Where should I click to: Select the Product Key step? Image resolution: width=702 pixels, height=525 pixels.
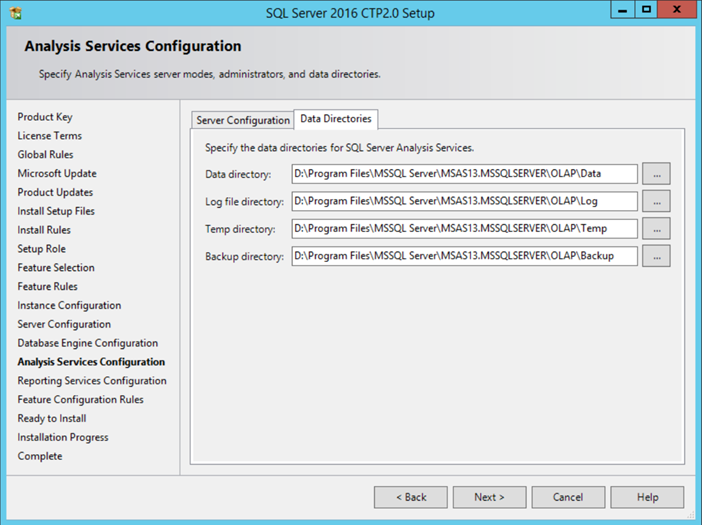[x=45, y=117]
